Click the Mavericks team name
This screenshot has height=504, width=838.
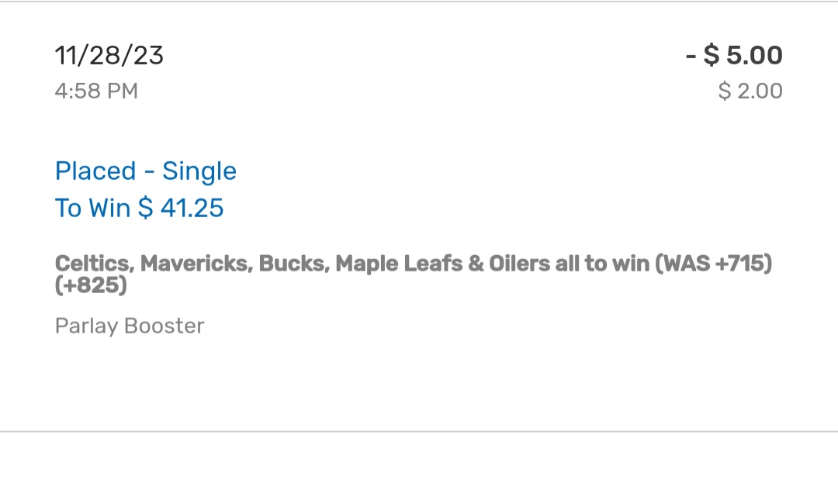click(x=196, y=264)
